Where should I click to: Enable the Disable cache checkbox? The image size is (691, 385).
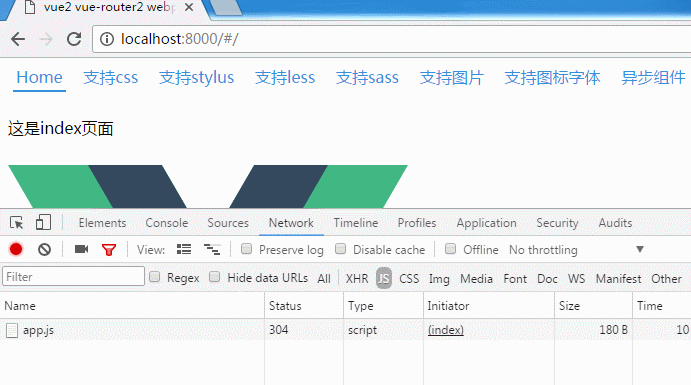[340, 249]
